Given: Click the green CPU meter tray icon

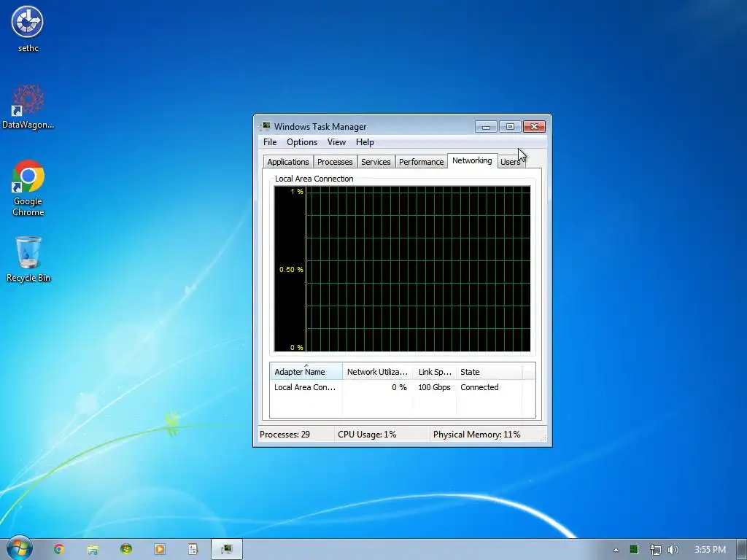Looking at the screenshot, I should pos(634,550).
